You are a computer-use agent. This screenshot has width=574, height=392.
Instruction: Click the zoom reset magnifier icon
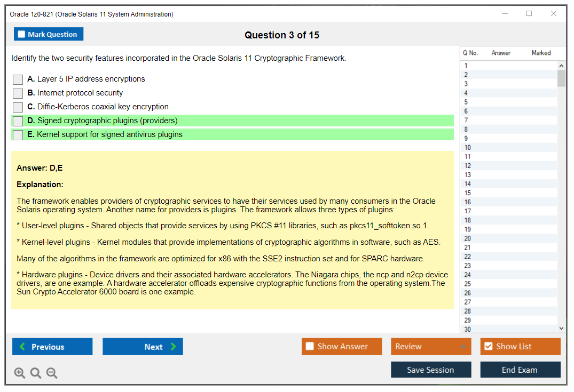click(x=36, y=373)
